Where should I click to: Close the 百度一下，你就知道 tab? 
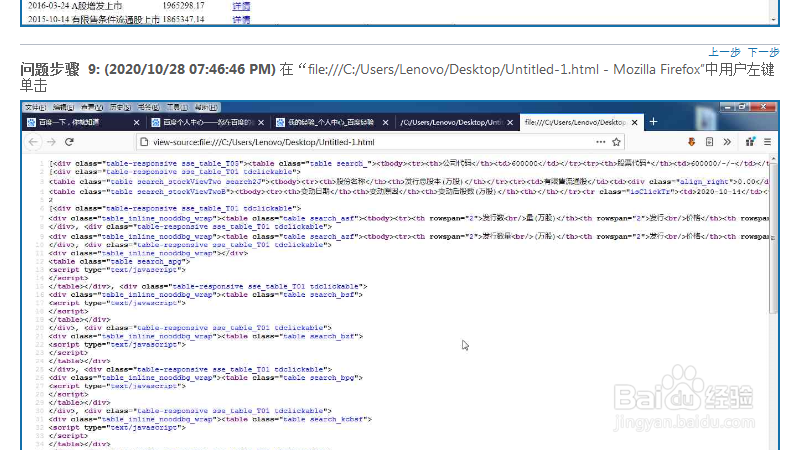[136, 122]
